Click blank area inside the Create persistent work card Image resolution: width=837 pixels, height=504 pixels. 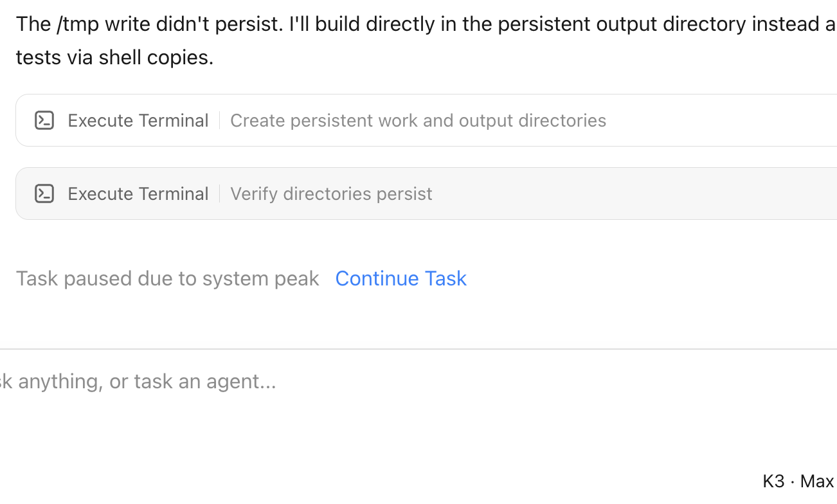(720, 120)
